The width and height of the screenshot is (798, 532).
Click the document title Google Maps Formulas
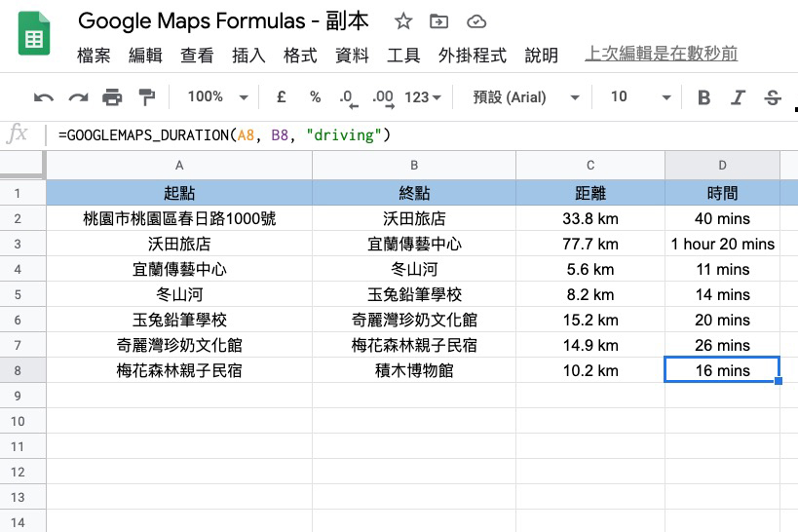pos(223,21)
